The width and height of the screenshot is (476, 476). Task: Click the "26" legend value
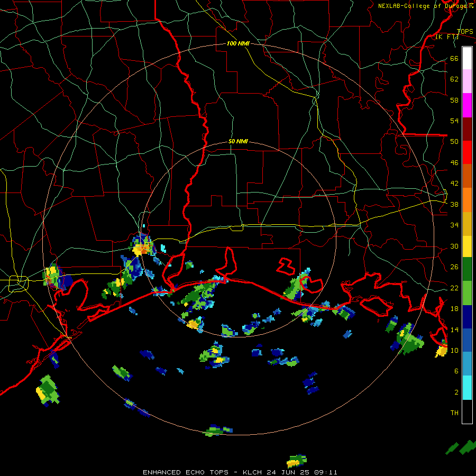454,267
